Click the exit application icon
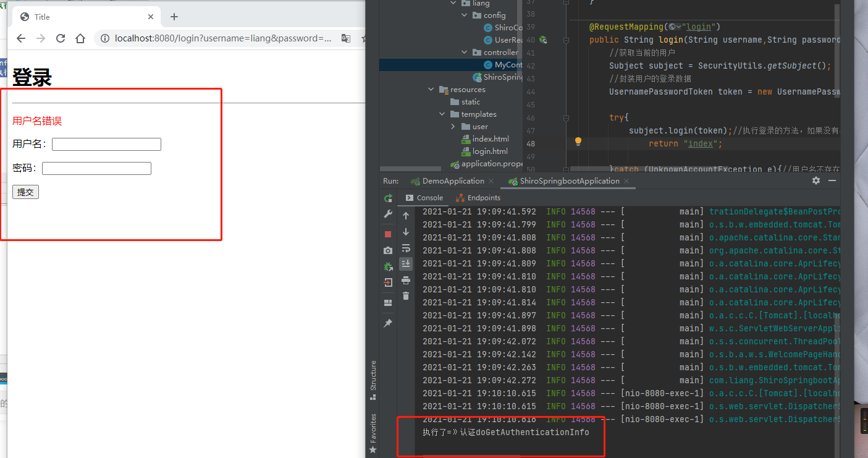Viewport: 868px width, 458px height. click(388, 282)
